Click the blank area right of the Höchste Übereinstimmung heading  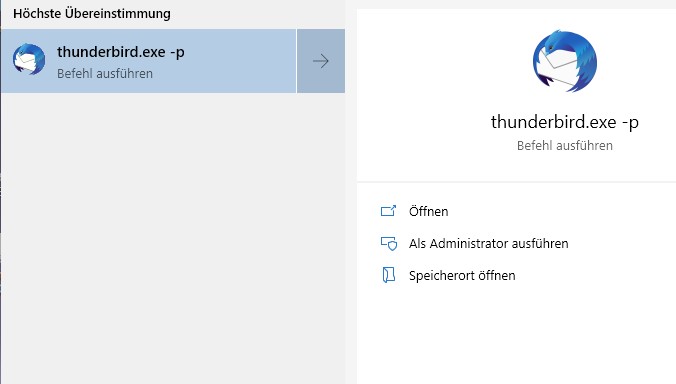click(259, 13)
